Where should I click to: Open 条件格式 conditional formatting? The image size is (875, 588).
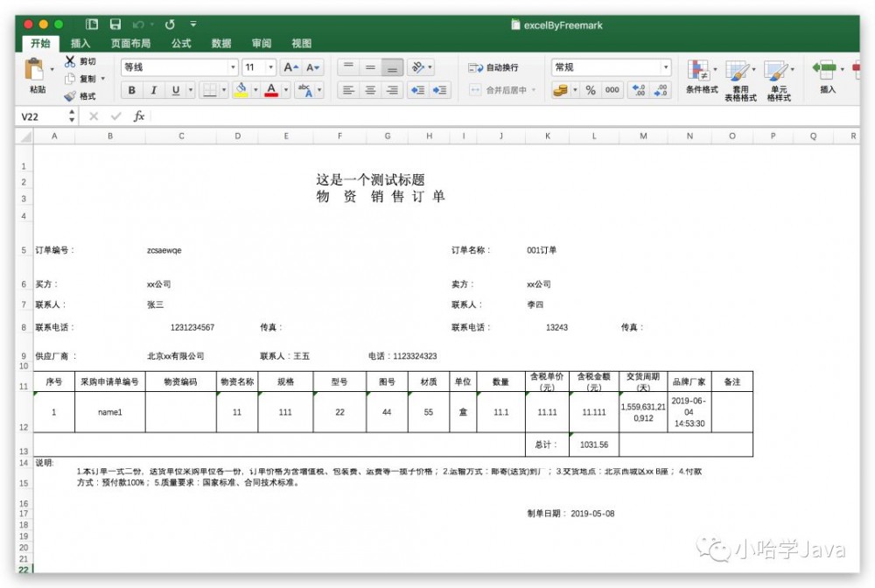[698, 73]
